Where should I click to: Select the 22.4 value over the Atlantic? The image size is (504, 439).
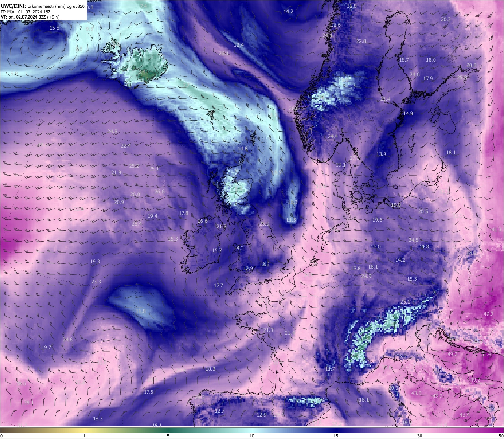click(126, 146)
